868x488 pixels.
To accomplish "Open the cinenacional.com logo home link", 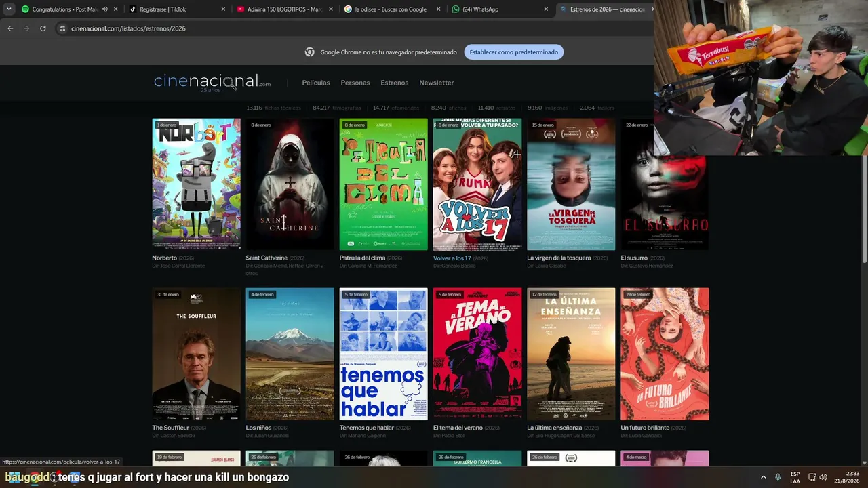I will [x=212, y=83].
